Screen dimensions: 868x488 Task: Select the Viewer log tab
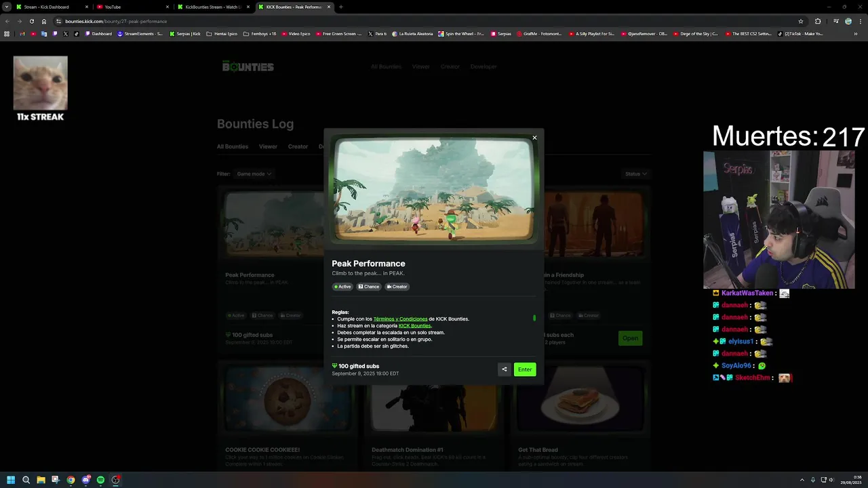point(268,146)
